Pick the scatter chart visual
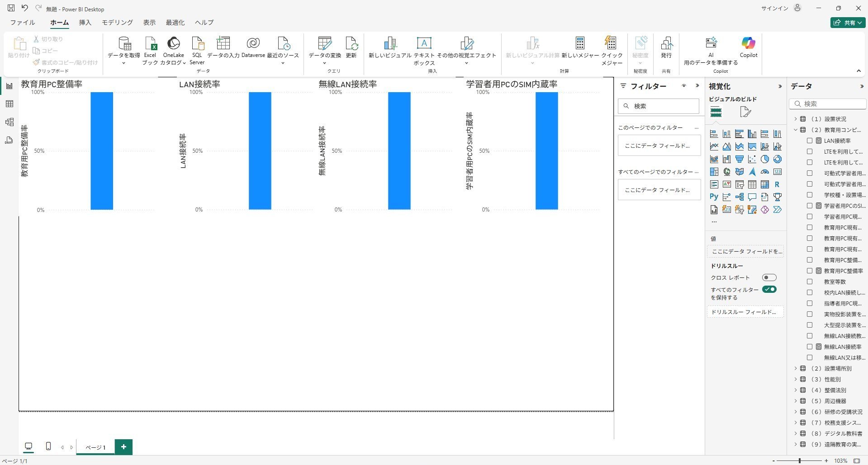The image size is (868, 465). (752, 159)
